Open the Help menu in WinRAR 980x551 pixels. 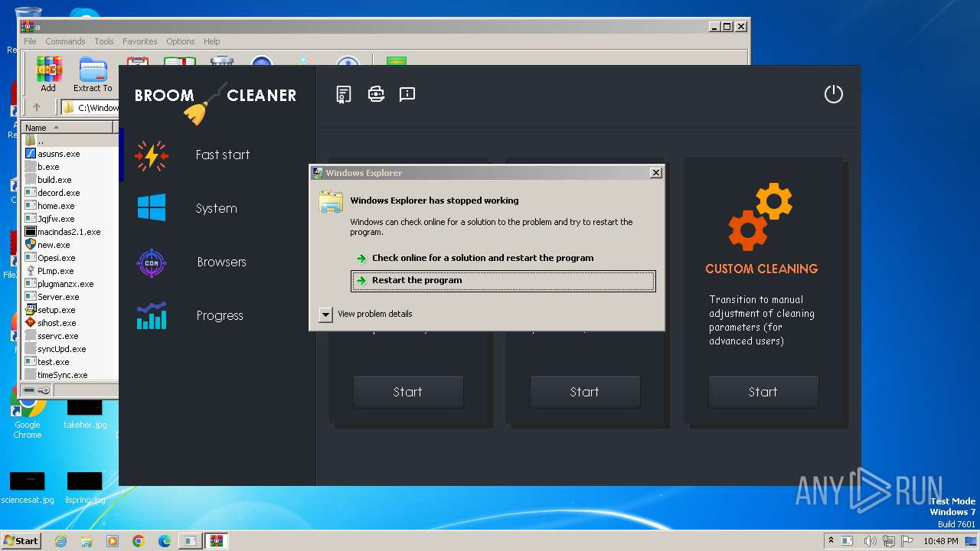click(212, 41)
